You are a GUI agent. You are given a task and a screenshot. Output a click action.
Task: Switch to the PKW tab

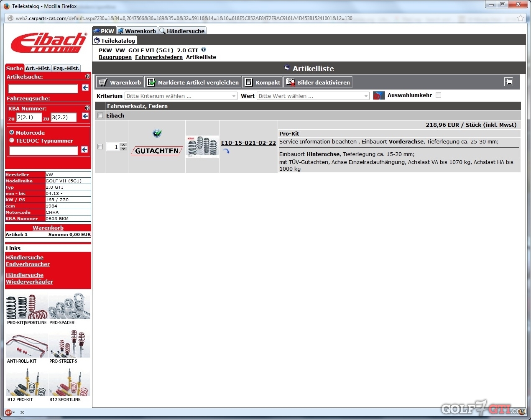pyautogui.click(x=104, y=31)
